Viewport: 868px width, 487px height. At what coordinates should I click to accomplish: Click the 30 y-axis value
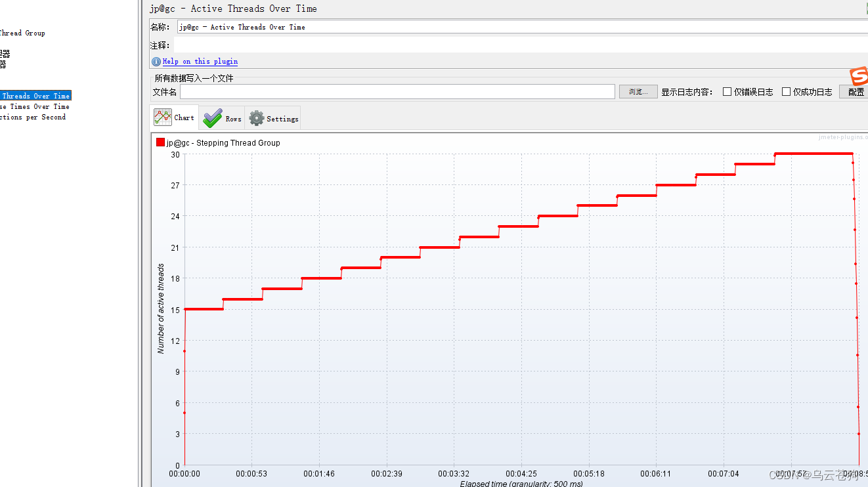175,154
